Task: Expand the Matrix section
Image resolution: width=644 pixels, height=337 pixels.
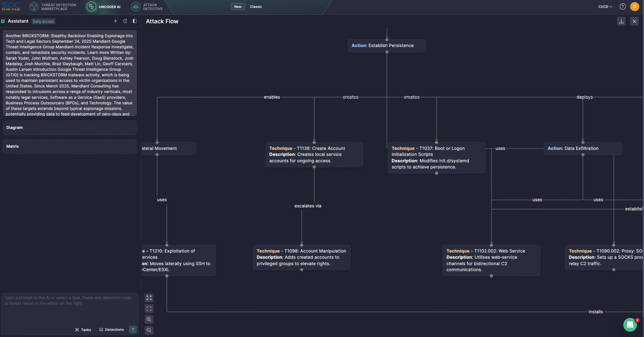Action: tap(70, 146)
